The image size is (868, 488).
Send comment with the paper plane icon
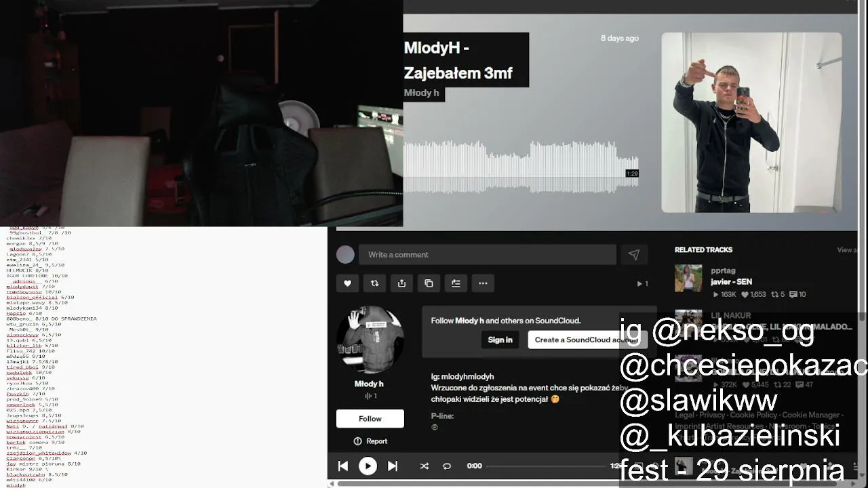pos(633,255)
